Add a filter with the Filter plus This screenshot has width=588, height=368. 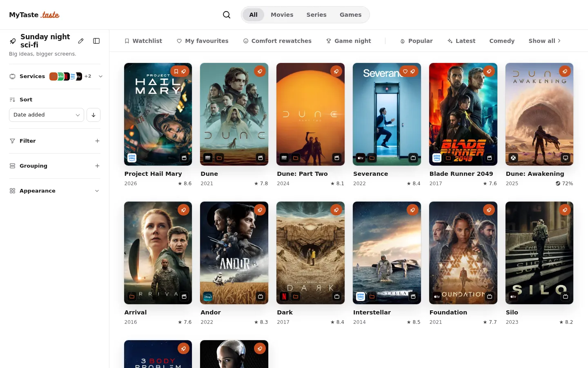point(97,141)
